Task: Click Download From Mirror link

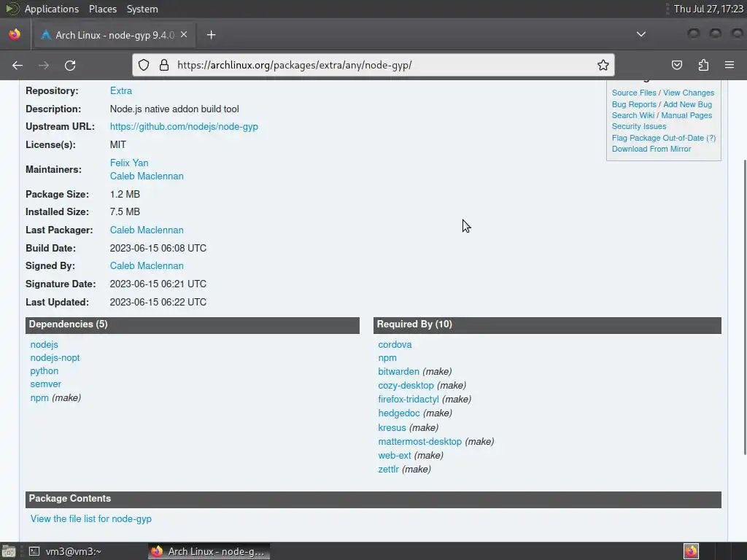Action: click(651, 149)
